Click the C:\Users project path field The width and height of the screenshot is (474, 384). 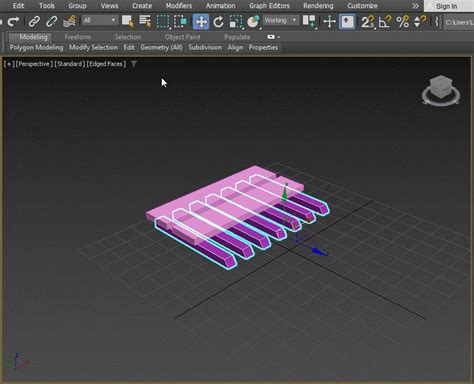(459, 22)
